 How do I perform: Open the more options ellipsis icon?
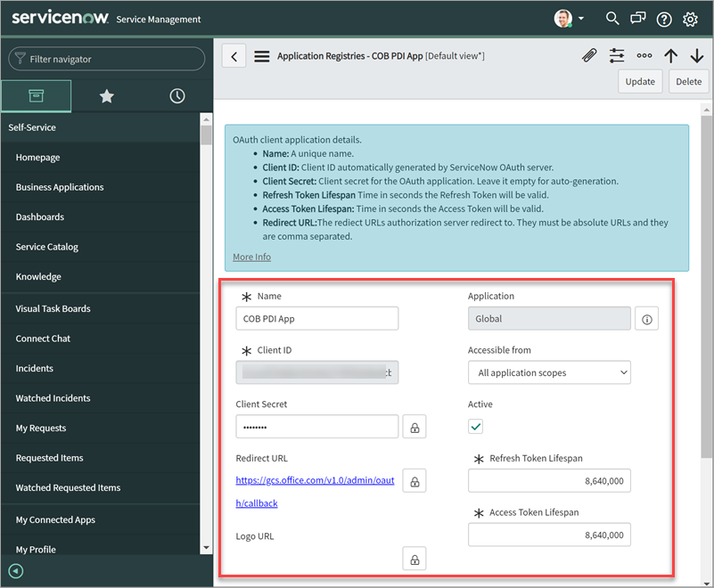tap(644, 55)
